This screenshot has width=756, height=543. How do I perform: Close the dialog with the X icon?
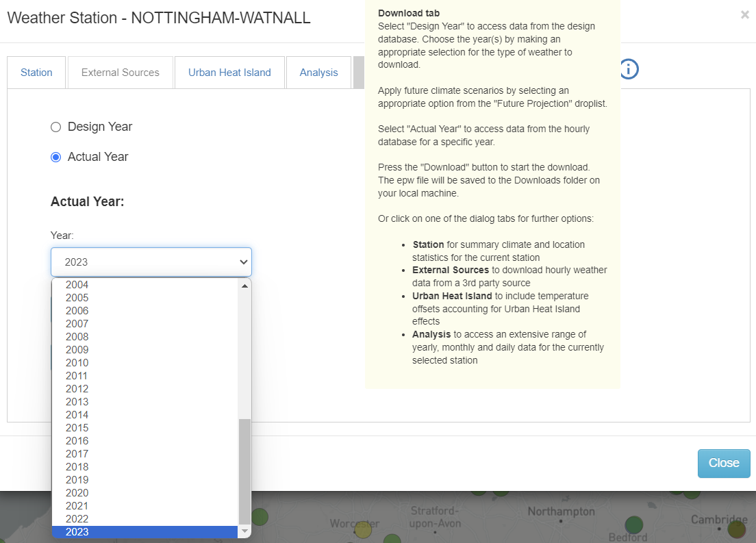(744, 14)
